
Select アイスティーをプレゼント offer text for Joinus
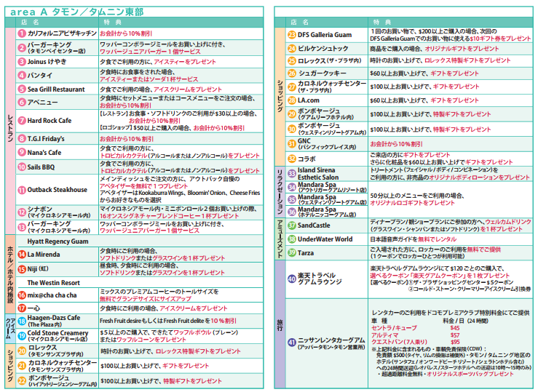pos(185,62)
